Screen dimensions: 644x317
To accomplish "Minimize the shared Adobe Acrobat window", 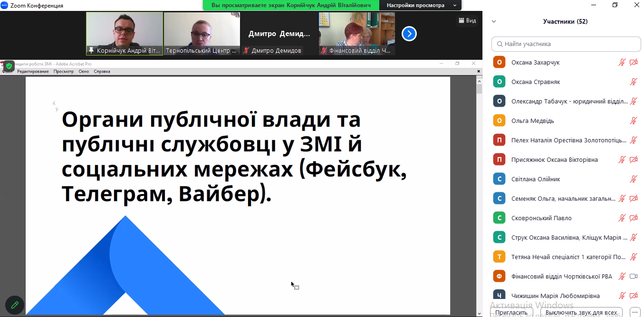I will pyautogui.click(x=441, y=64).
